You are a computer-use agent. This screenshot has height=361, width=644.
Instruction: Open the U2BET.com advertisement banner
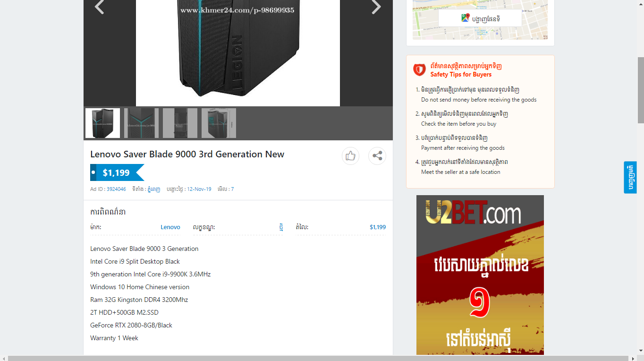click(480, 275)
